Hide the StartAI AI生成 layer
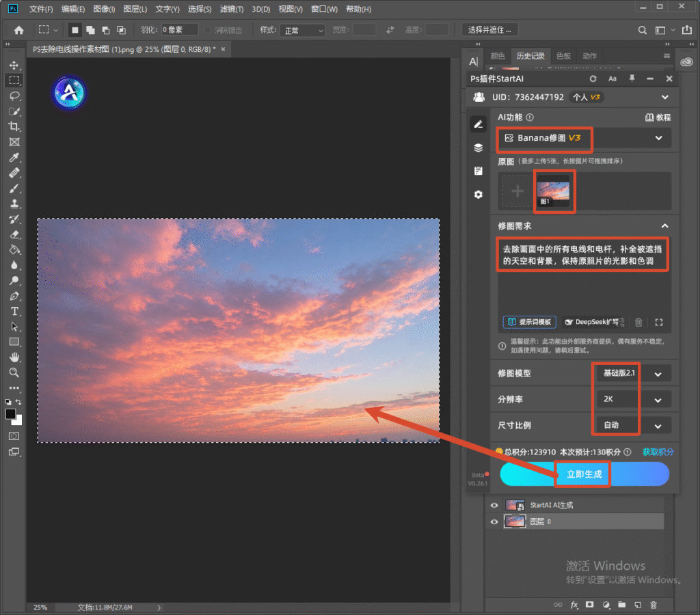The height and width of the screenshot is (615, 700). pos(494,505)
